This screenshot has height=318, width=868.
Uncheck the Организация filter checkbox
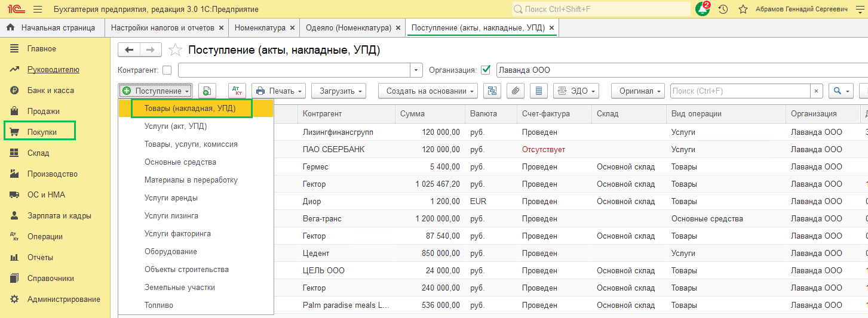pyautogui.click(x=485, y=70)
